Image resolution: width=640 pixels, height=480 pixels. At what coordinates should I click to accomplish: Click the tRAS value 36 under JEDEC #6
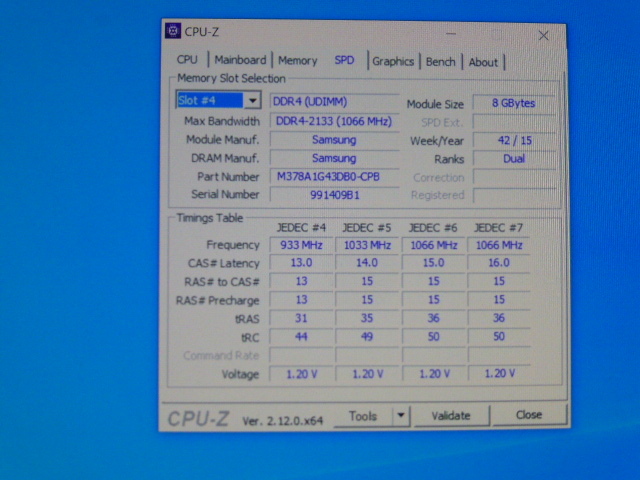[433, 318]
